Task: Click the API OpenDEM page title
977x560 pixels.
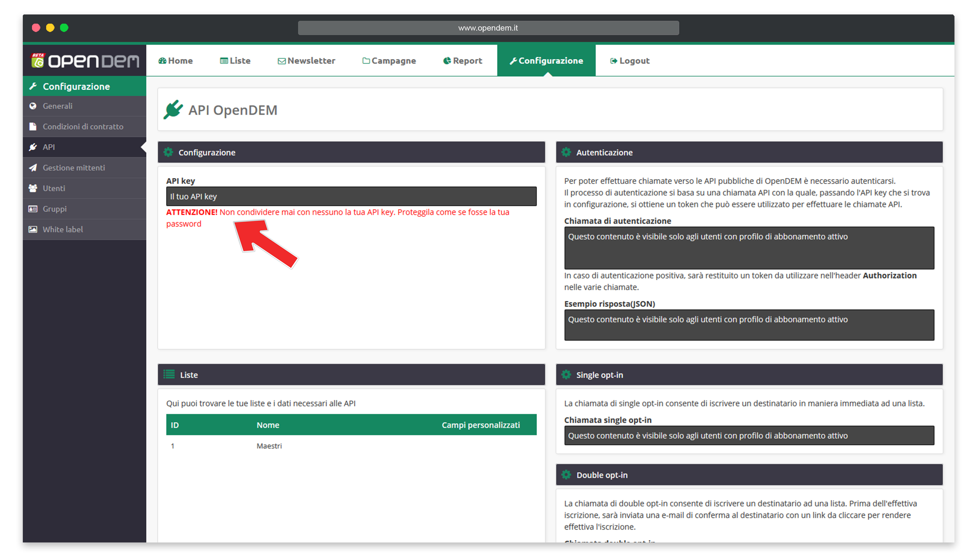Action: coord(233,110)
